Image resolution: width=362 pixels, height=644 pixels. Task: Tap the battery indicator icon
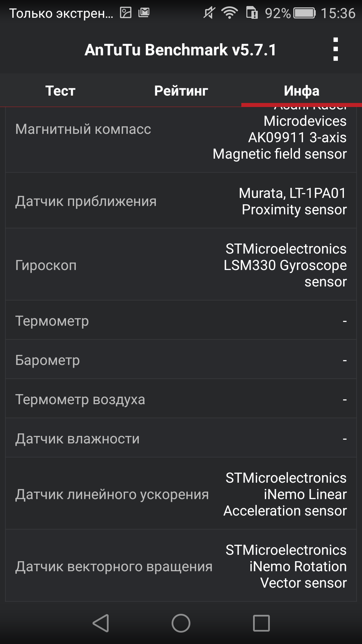(x=305, y=13)
